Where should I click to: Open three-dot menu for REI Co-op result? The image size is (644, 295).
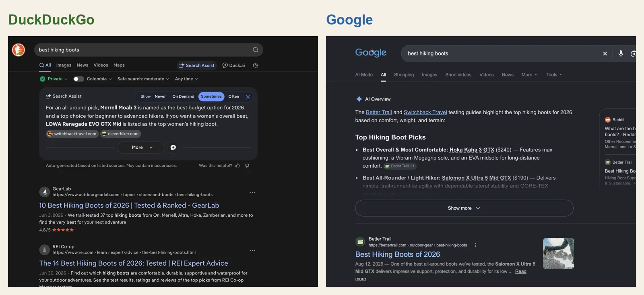coord(253,250)
